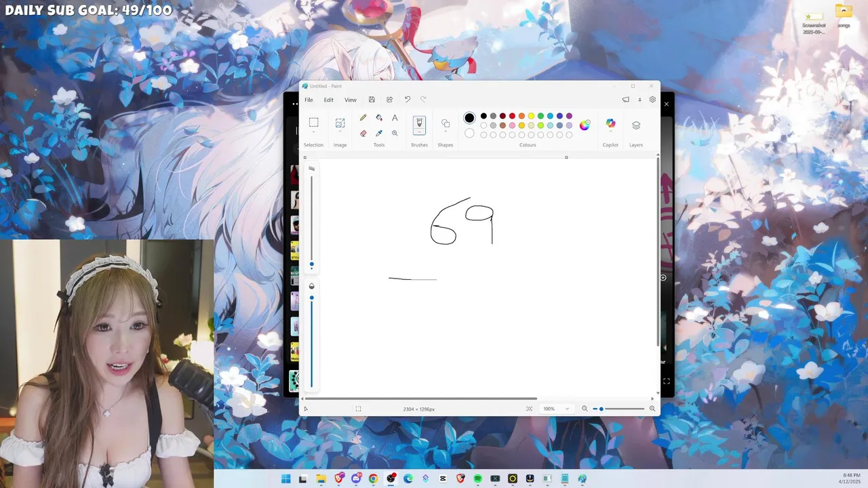The height and width of the screenshot is (488, 868).
Task: Select Colour 2 secondary white swatch
Action: [x=469, y=133]
